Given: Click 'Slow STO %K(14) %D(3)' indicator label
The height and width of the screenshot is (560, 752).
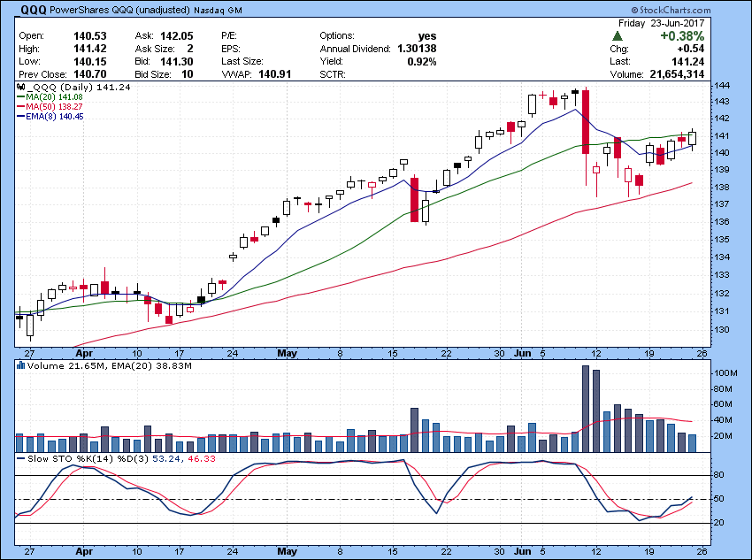Looking at the screenshot, I should click(x=88, y=459).
